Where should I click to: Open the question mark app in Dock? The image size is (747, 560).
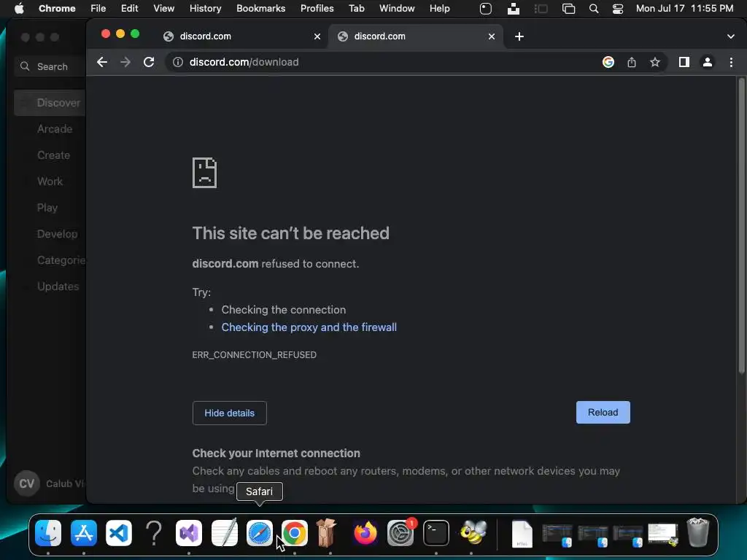154,533
